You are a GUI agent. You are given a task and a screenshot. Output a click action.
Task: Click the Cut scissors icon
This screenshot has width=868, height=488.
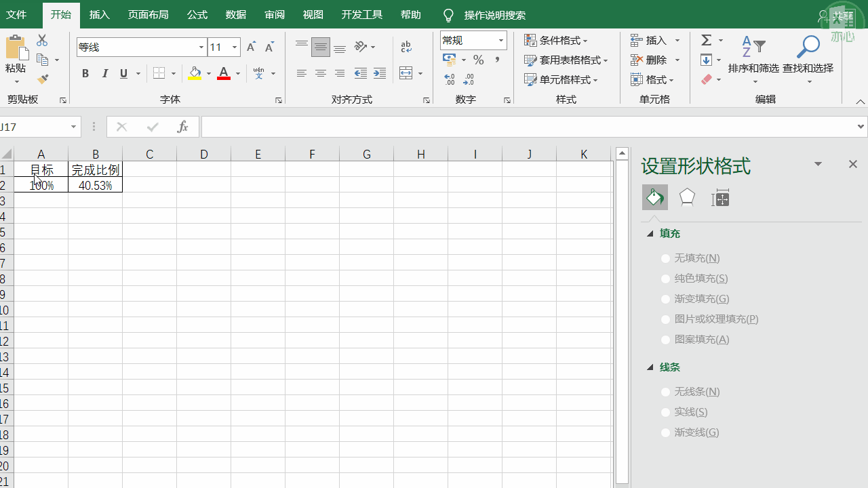pos(42,41)
